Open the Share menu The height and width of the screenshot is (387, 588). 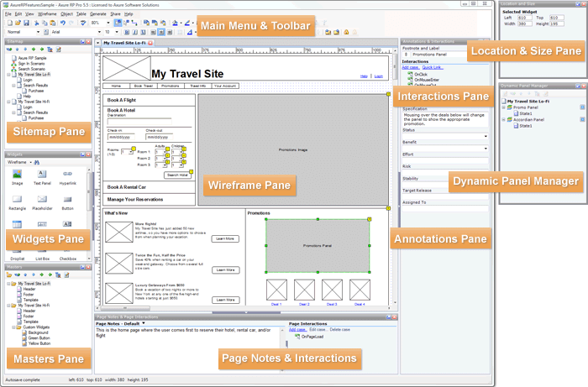pyautogui.click(x=116, y=14)
